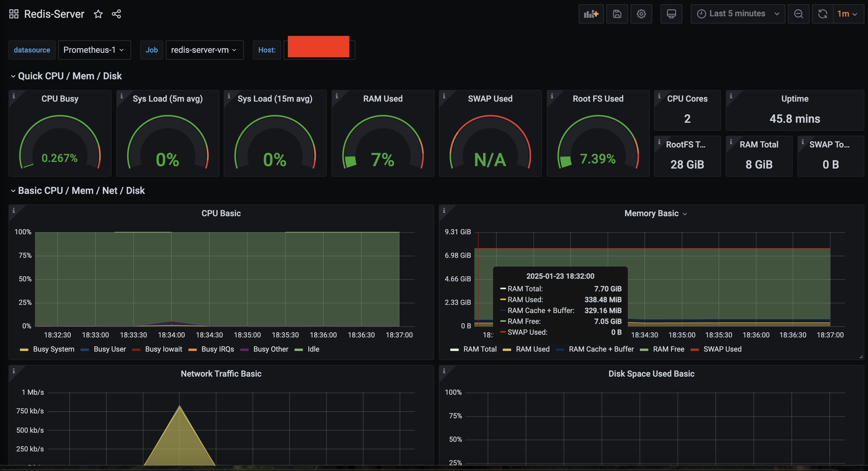The width and height of the screenshot is (868, 471).
Task: Click the Add panel icon
Action: click(x=591, y=14)
